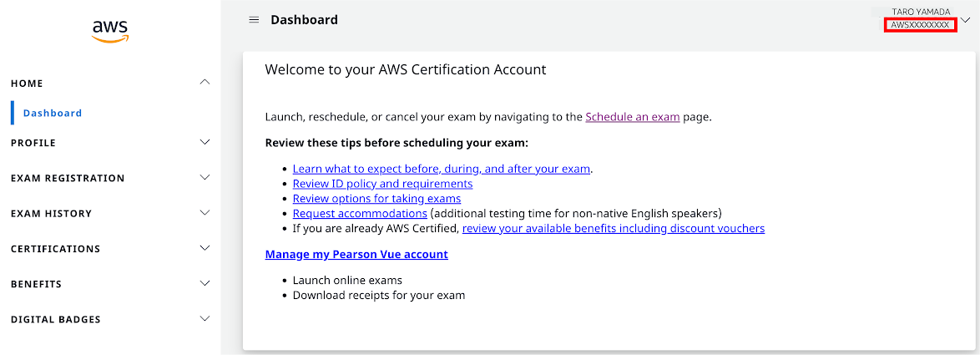This screenshot has height=355, width=980.
Task: Expand the PROFILE section chevron
Action: pos(205,143)
